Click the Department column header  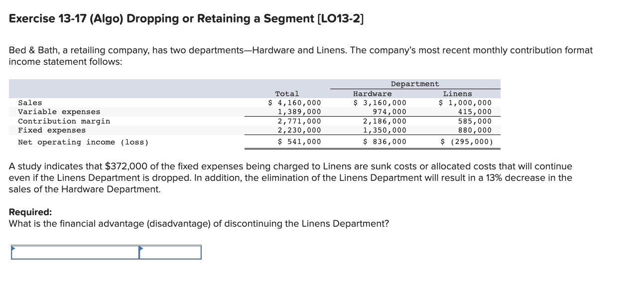(x=415, y=83)
